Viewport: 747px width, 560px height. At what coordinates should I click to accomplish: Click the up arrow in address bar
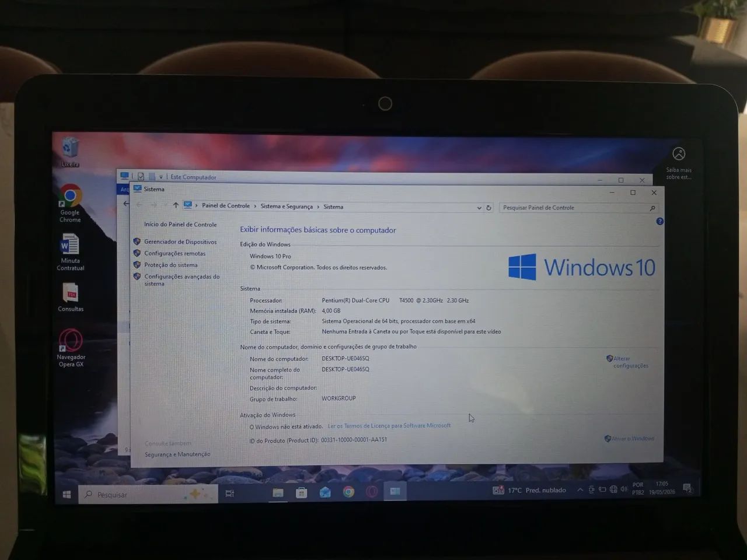176,205
